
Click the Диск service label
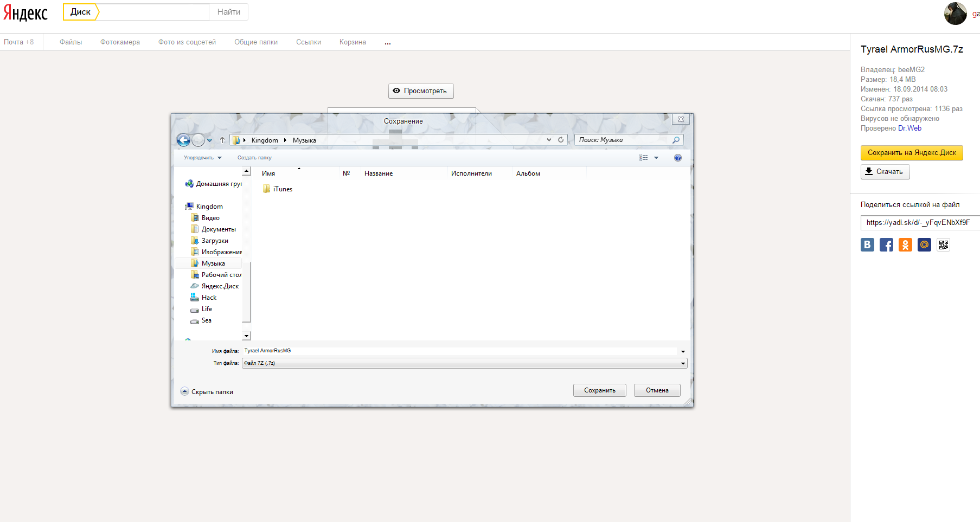click(x=81, y=12)
